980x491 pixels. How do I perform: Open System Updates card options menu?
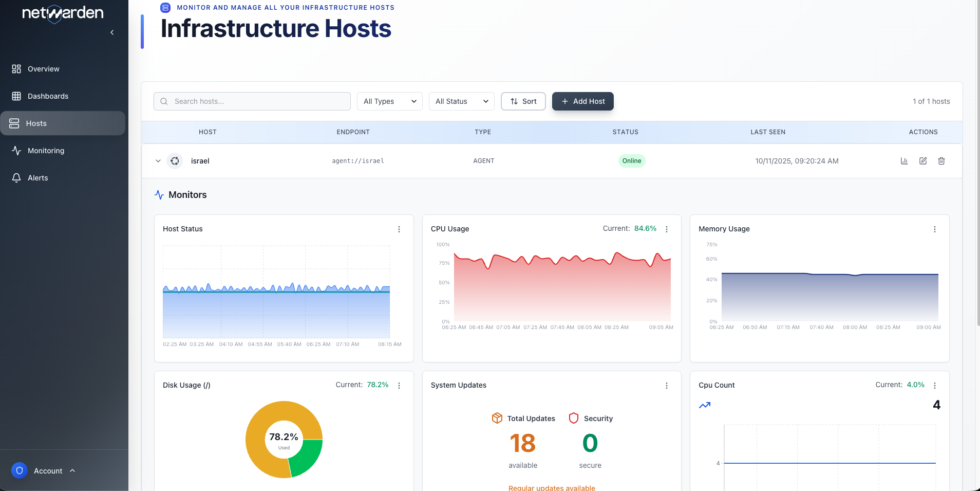tap(667, 386)
